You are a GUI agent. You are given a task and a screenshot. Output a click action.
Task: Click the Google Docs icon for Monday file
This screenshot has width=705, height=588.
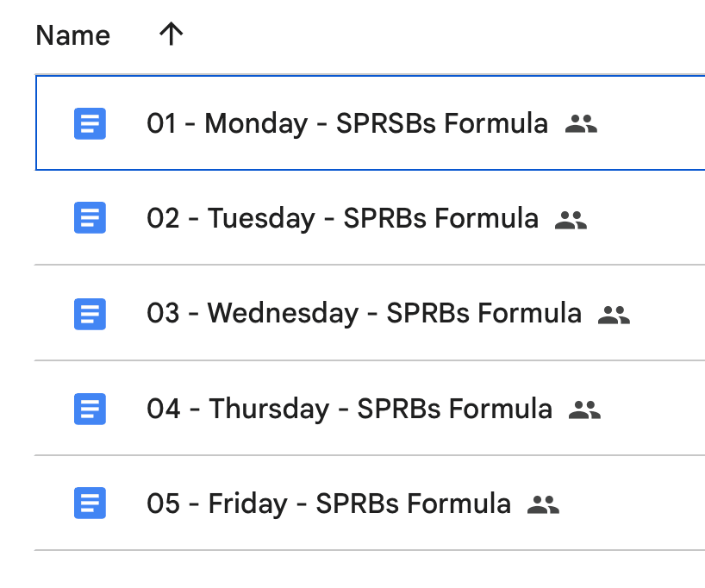point(90,123)
